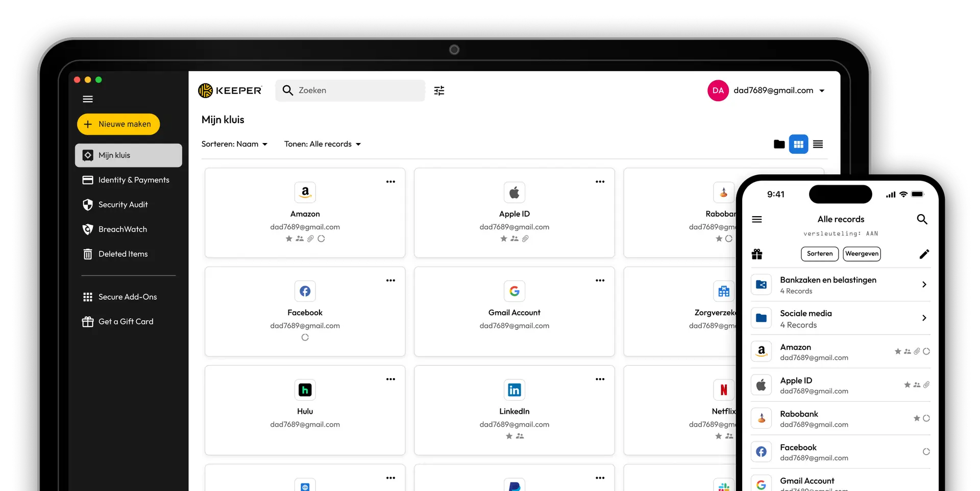Open Security Audit in sidebar
This screenshot has width=980, height=491.
coord(115,204)
